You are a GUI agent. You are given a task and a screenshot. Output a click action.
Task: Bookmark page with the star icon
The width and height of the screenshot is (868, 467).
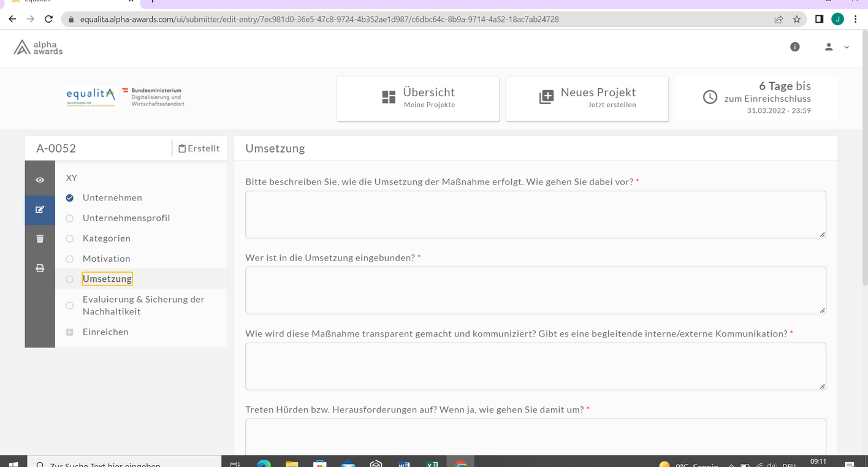tap(797, 19)
